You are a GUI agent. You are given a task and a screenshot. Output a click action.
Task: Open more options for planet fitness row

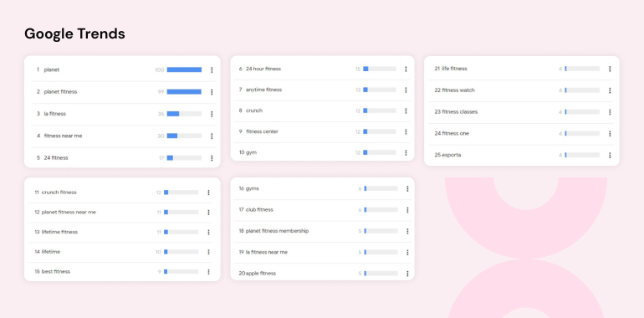[212, 92]
